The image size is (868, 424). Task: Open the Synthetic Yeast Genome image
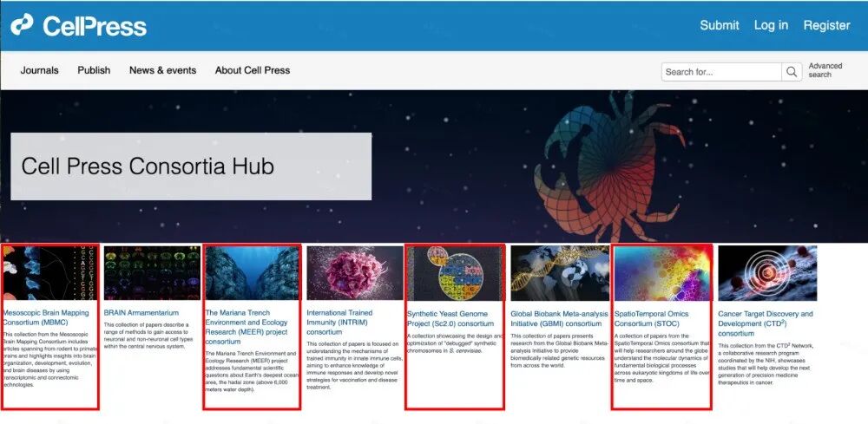(x=455, y=273)
